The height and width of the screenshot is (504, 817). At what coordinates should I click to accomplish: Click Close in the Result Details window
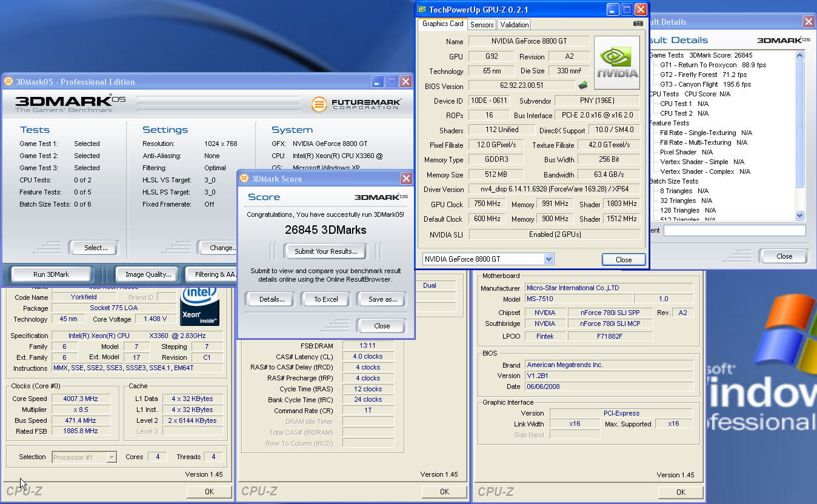click(784, 256)
